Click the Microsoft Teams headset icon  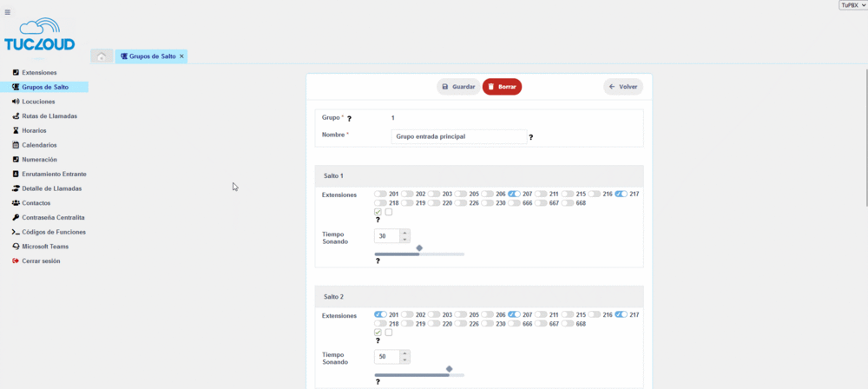16,247
